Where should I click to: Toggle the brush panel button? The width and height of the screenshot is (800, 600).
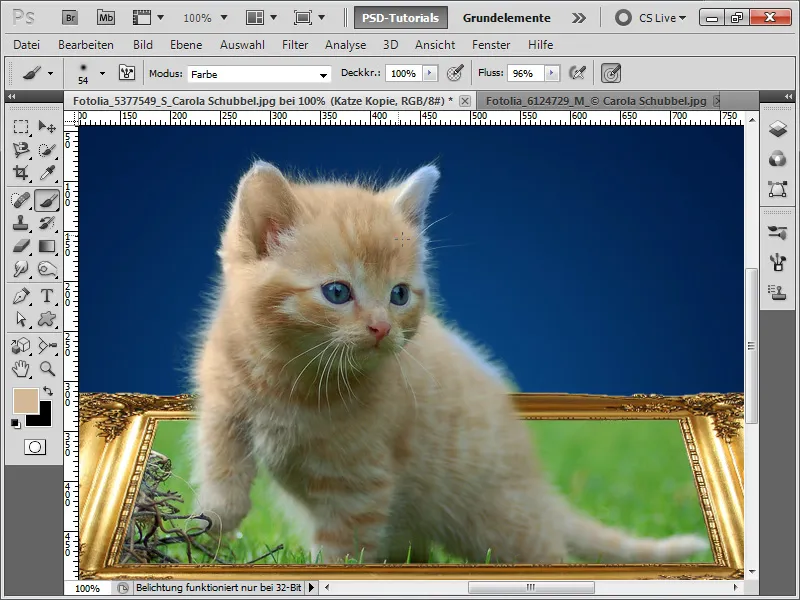point(127,73)
